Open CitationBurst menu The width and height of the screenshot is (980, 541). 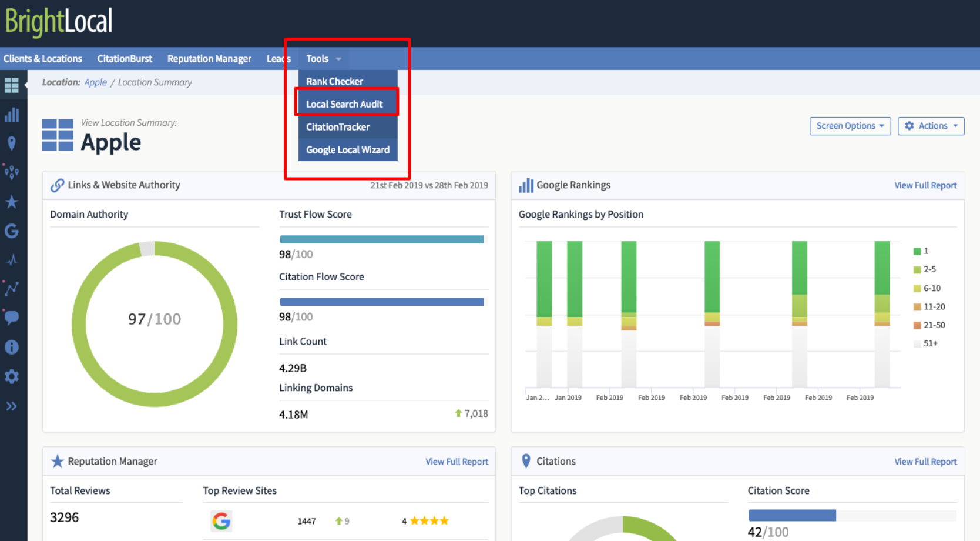(x=125, y=59)
